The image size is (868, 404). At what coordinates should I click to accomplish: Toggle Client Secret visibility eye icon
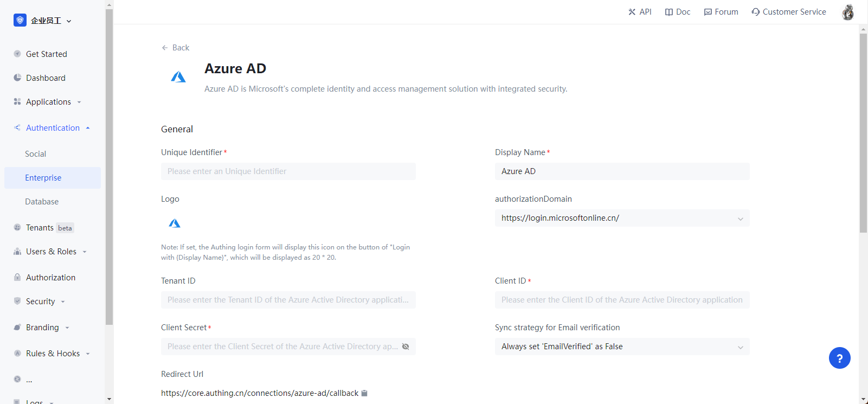405,347
